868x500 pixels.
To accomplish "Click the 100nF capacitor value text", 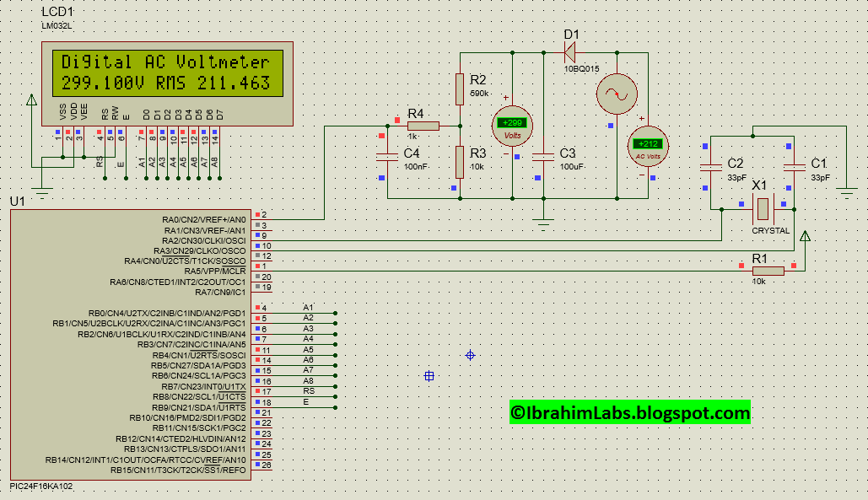I will (x=415, y=166).
